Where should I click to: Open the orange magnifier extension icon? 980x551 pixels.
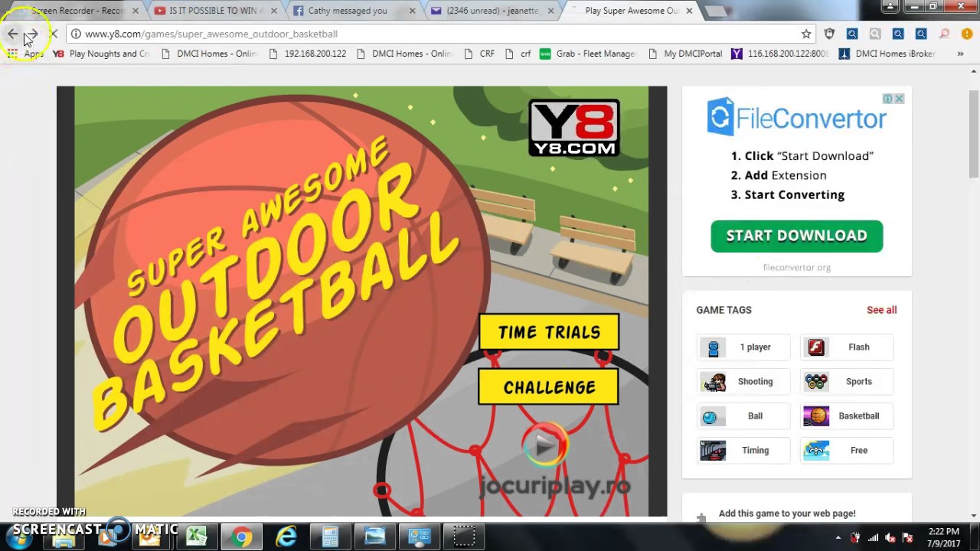coord(944,34)
